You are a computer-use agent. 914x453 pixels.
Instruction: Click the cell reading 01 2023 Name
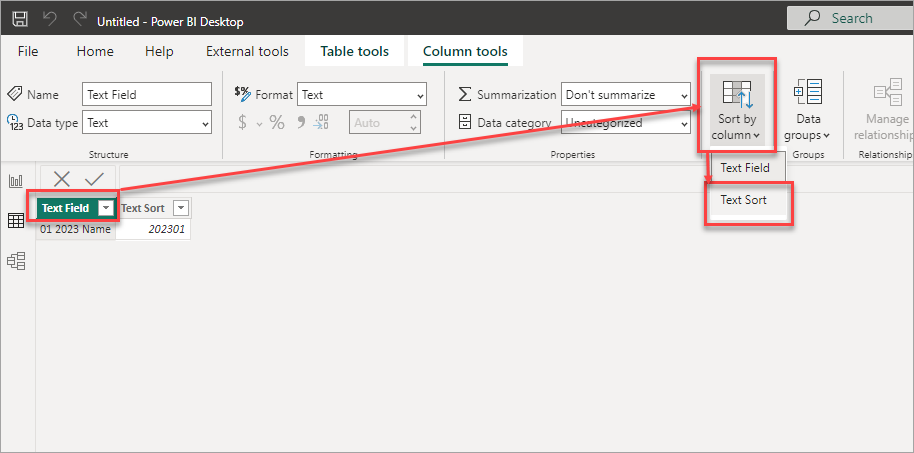pyautogui.click(x=76, y=229)
